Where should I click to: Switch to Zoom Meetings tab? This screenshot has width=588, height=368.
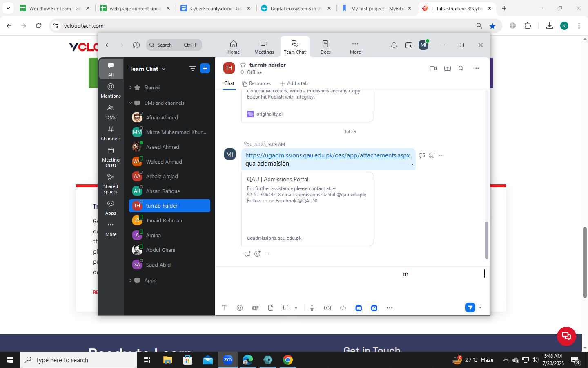click(264, 47)
